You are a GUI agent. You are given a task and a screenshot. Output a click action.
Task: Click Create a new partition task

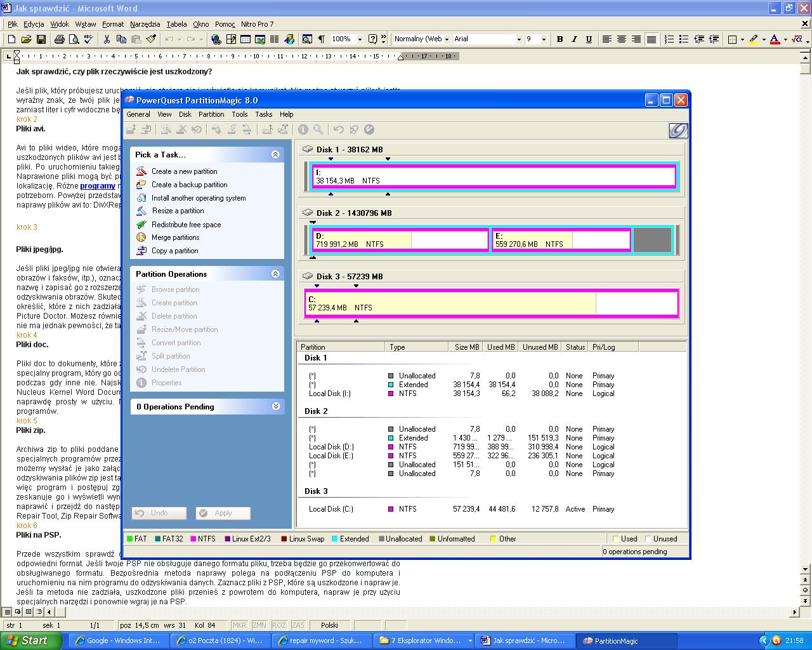(184, 171)
